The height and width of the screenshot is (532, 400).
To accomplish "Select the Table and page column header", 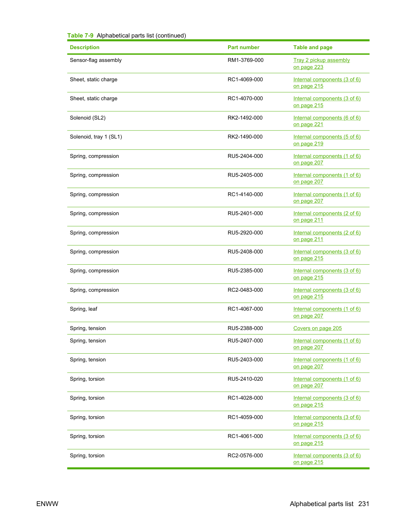I will click(x=312, y=47).
